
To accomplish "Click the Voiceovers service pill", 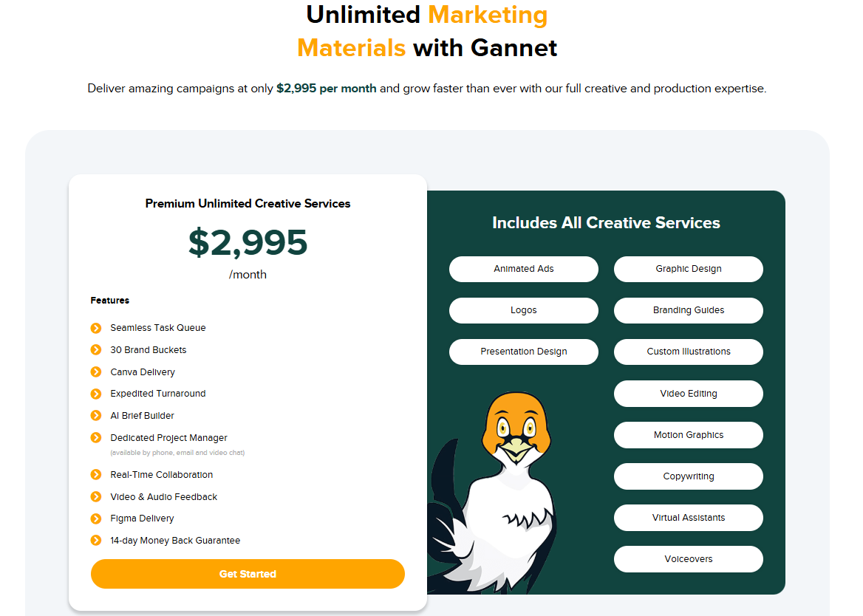I will [689, 559].
